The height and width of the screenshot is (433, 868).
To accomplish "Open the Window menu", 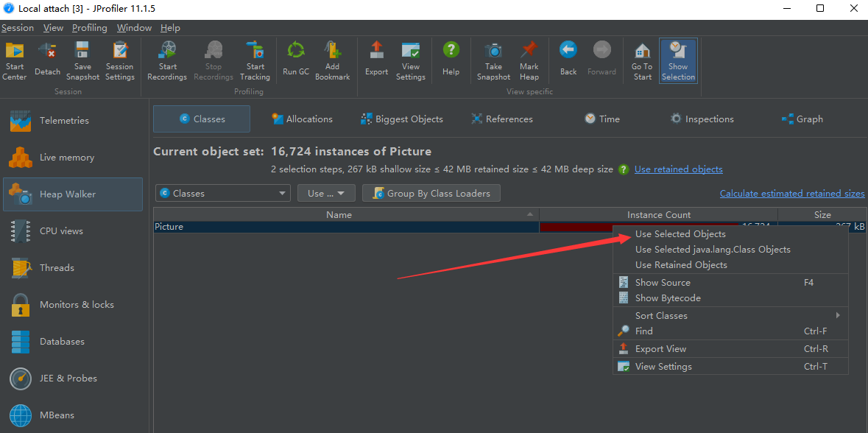I will [x=134, y=28].
